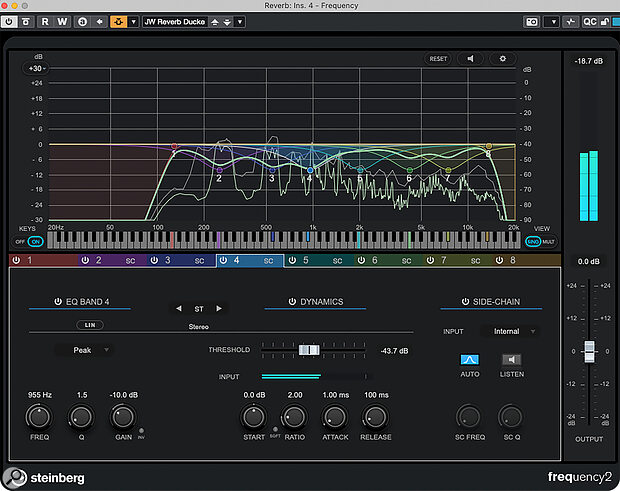The width and height of the screenshot is (620, 491).
Task: Select band 6 tab number
Action: [374, 260]
